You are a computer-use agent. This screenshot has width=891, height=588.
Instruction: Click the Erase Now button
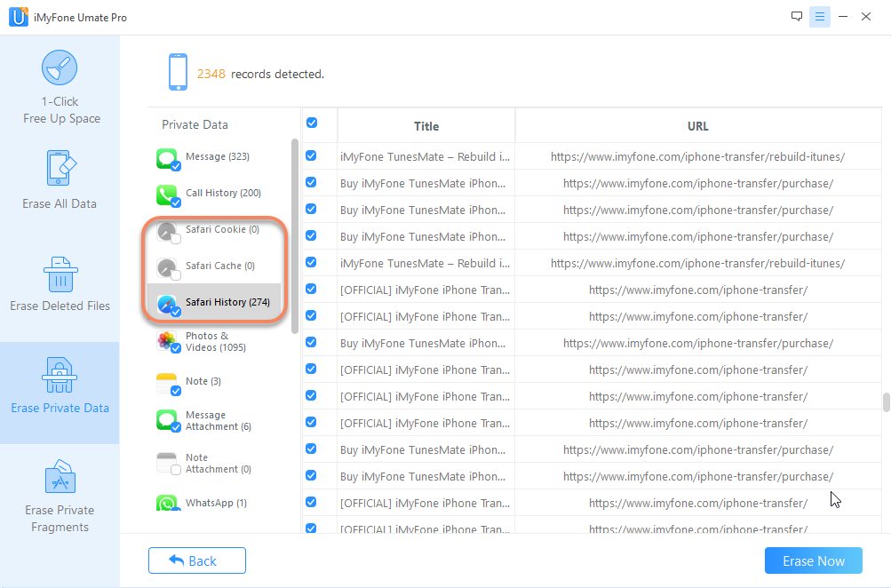coord(813,560)
